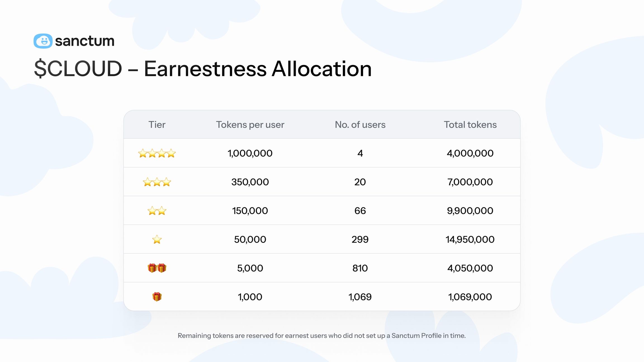Select the 9,900,000 total tokens value

pyautogui.click(x=470, y=211)
